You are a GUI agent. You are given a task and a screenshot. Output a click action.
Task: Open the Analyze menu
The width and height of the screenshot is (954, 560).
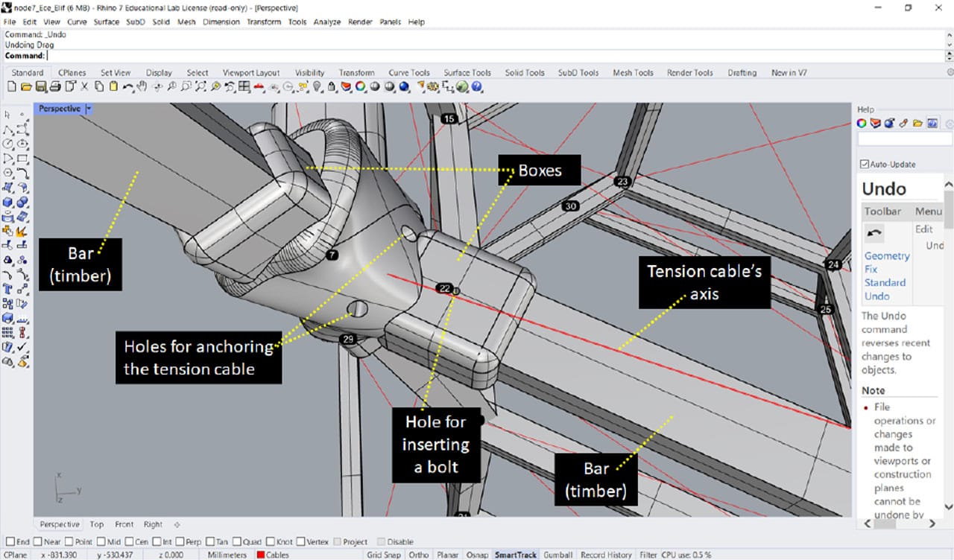point(326,22)
